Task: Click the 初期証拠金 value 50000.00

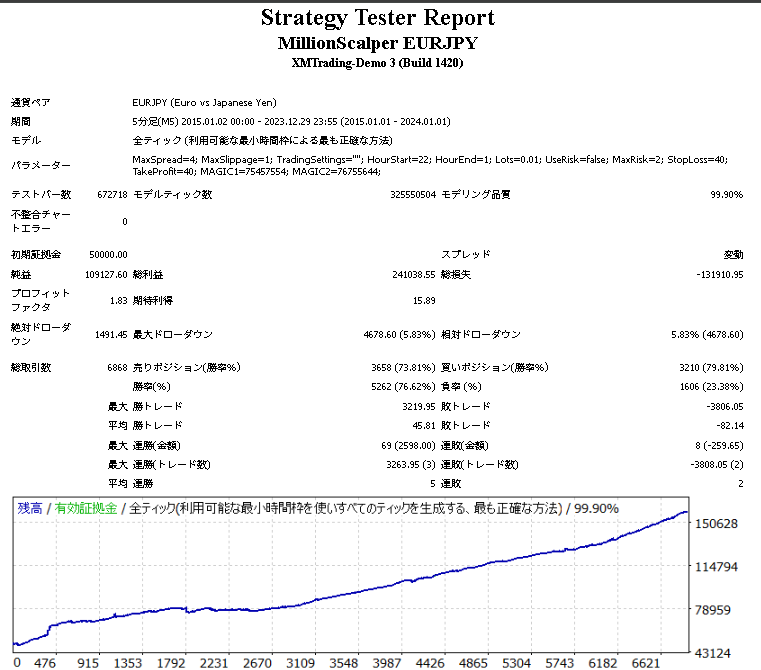Action: click(108, 254)
